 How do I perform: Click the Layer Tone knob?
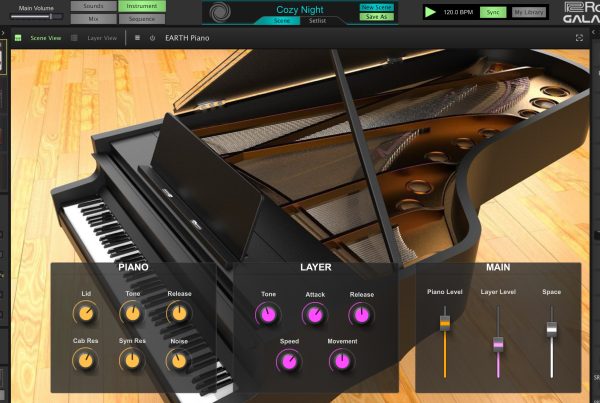[268, 315]
